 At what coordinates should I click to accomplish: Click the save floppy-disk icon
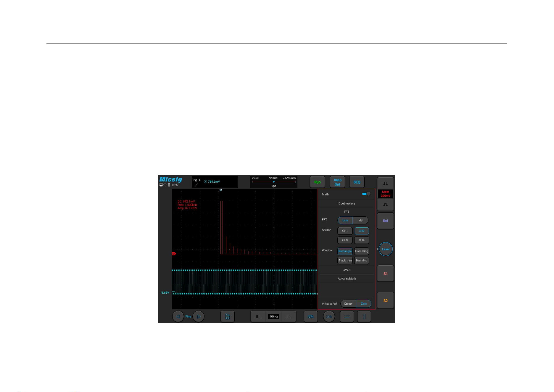tap(228, 317)
